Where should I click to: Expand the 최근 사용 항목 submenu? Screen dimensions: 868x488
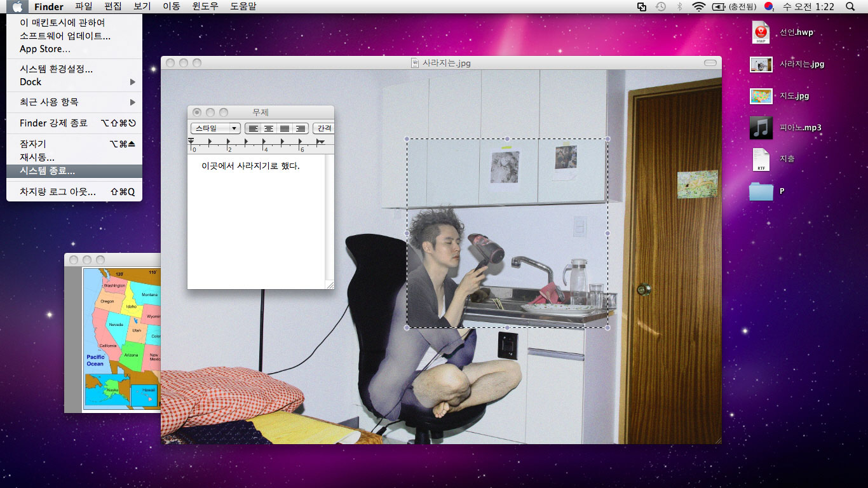tap(74, 102)
